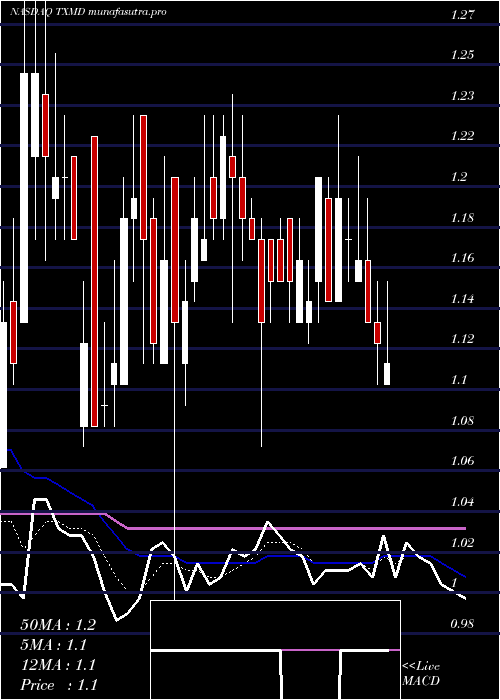This screenshot has width=500, height=700.
Task: Click the <<Live MACD label
Action: pos(421,674)
